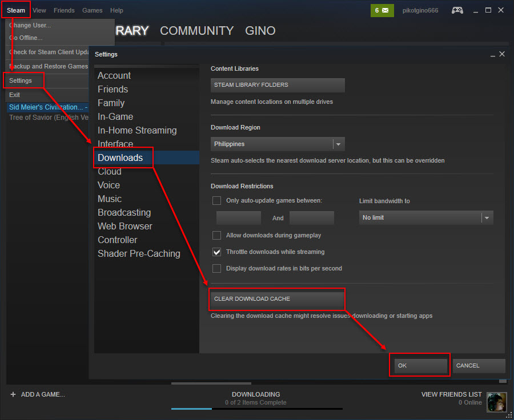Viewport: 514px width, 420px height.
Task: Toggle Only auto-update games between checkbox
Action: pyautogui.click(x=216, y=200)
